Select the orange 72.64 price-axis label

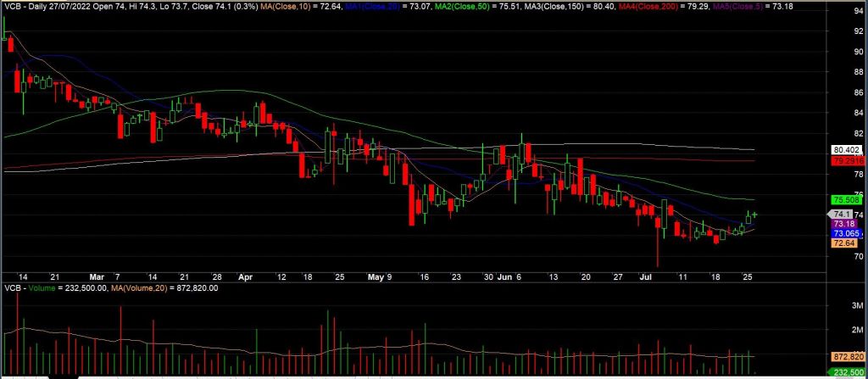845,243
